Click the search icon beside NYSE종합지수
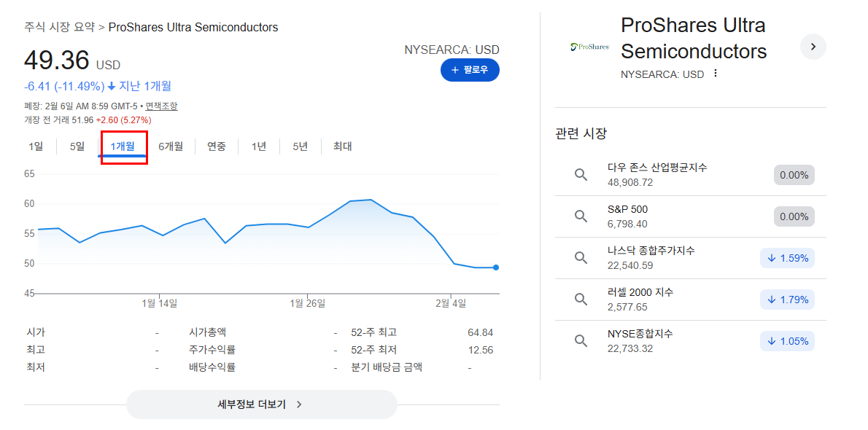 [x=580, y=341]
